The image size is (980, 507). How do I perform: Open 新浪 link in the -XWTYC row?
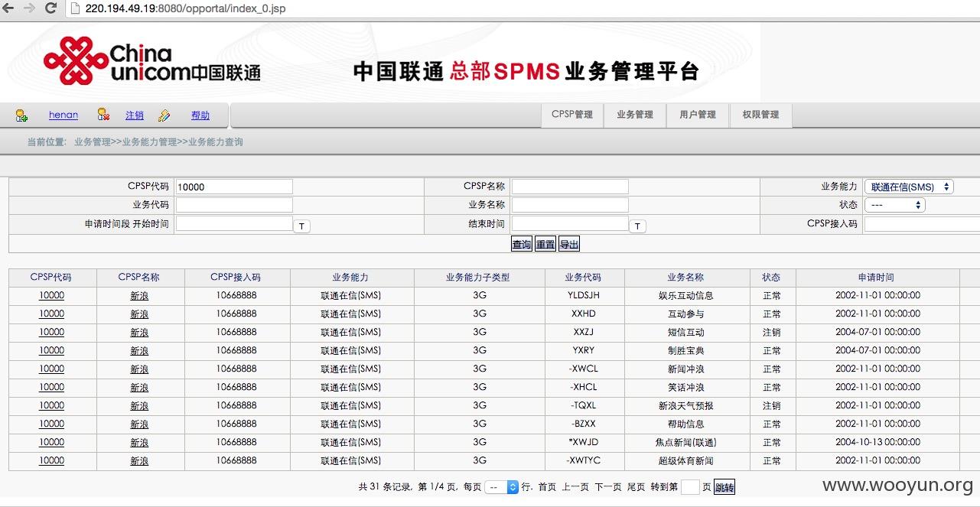click(139, 461)
